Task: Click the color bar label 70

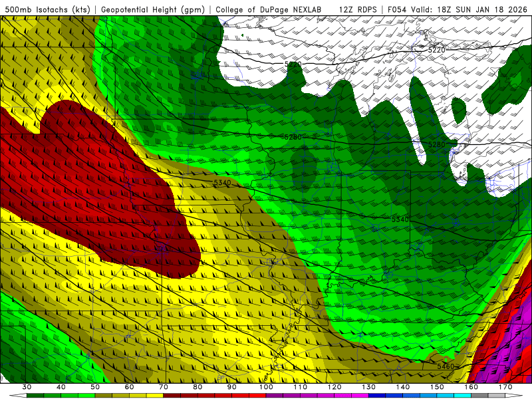Action: 164,387
